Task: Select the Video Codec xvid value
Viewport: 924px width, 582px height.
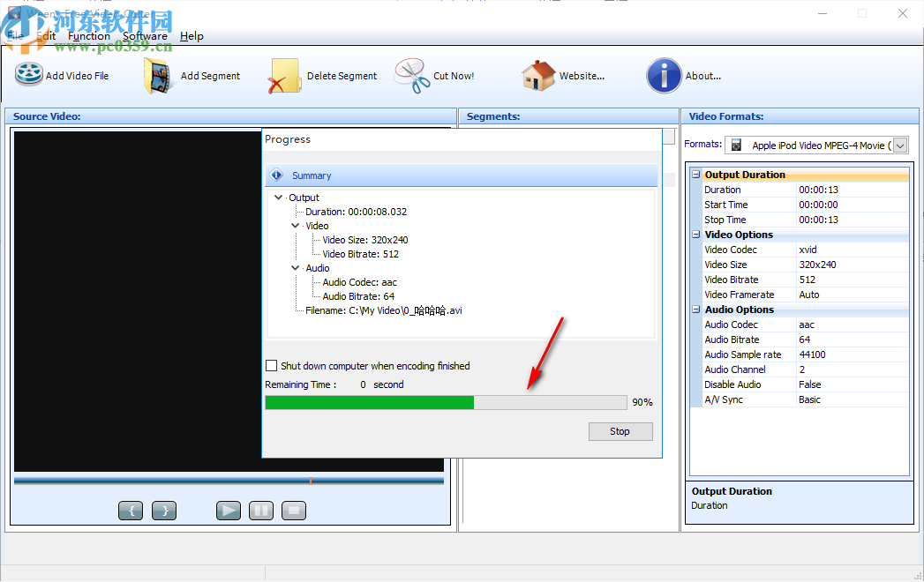Action: coord(853,250)
